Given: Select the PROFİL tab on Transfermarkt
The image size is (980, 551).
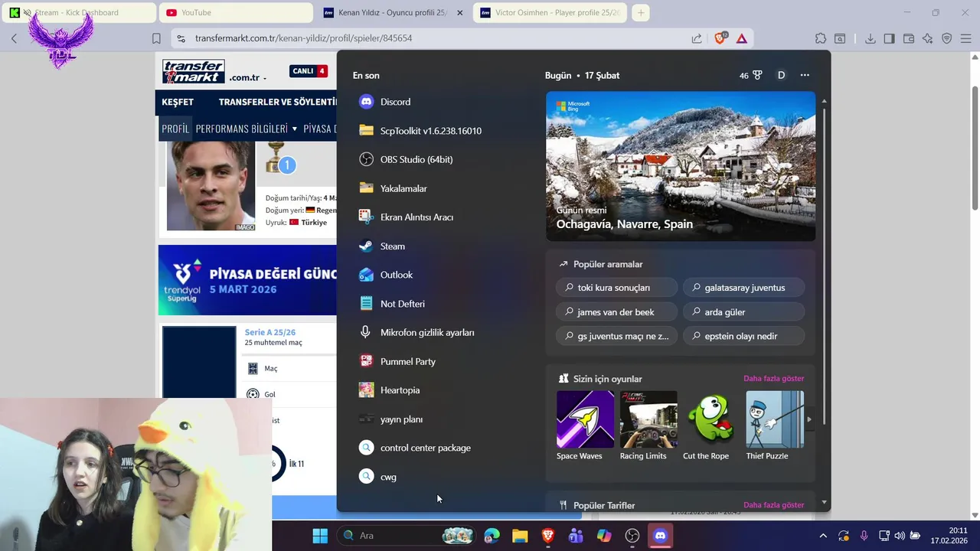Looking at the screenshot, I should 175,129.
